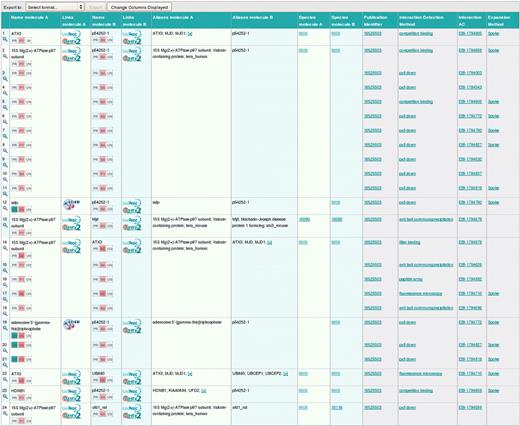This screenshot has height=426, width=520.
Task: Open UniProt logo for molecule B in row 12
Action: tap(132, 203)
